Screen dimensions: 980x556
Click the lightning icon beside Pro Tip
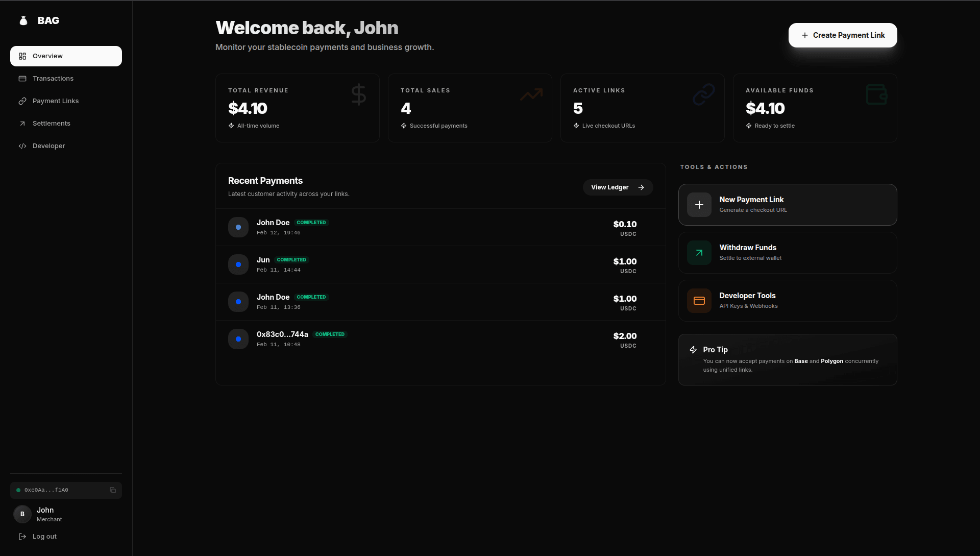693,350
